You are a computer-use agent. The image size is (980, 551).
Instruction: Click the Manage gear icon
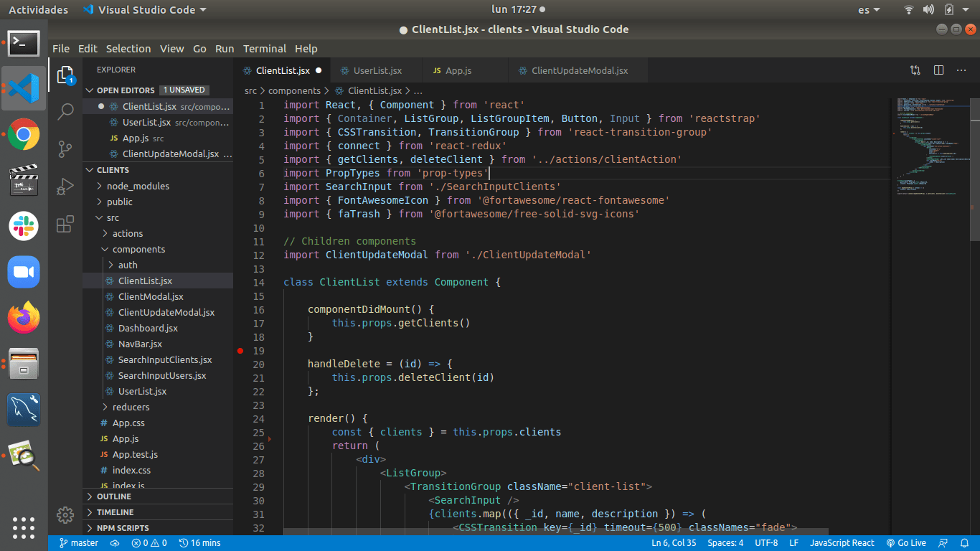[65, 514]
